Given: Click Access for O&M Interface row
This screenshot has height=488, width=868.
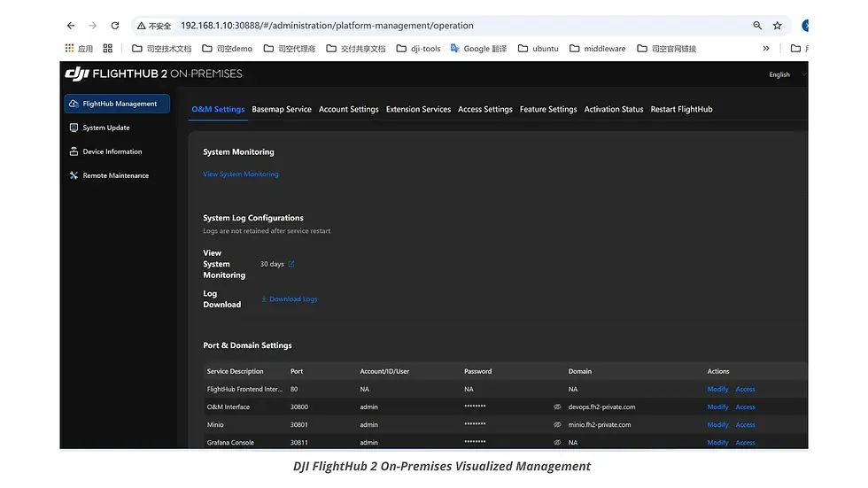Looking at the screenshot, I should (745, 407).
